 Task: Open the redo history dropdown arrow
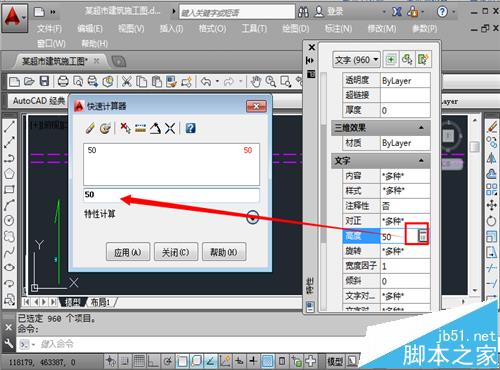(240, 81)
